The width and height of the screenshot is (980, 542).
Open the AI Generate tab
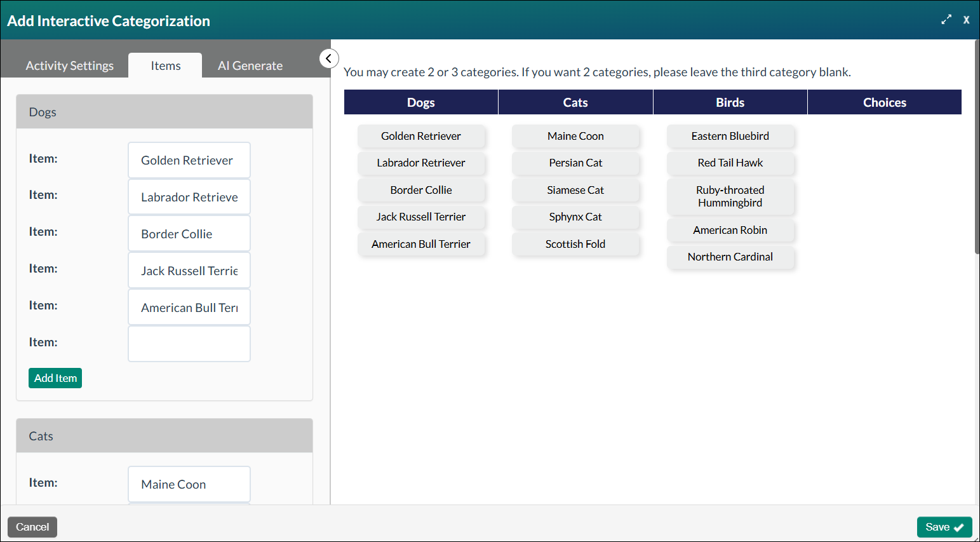click(250, 65)
